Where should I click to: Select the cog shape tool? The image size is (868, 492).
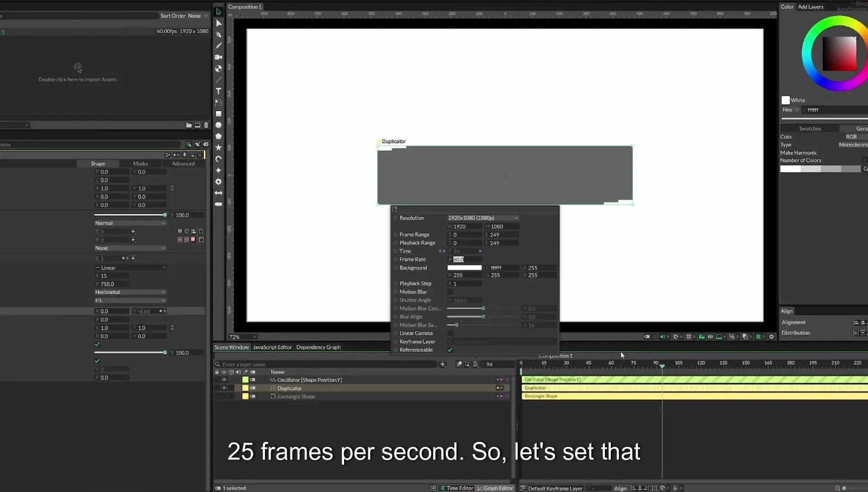point(219,182)
